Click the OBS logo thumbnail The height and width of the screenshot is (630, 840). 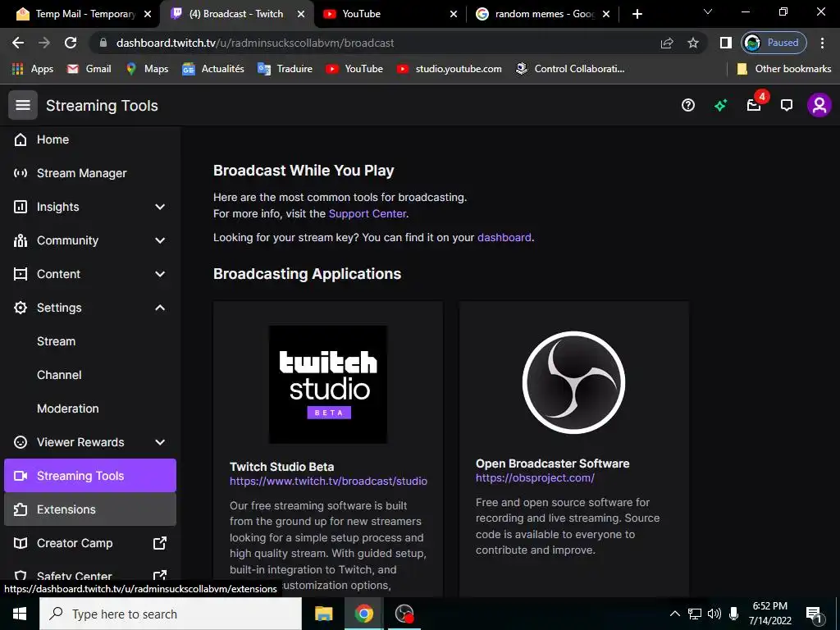click(573, 382)
